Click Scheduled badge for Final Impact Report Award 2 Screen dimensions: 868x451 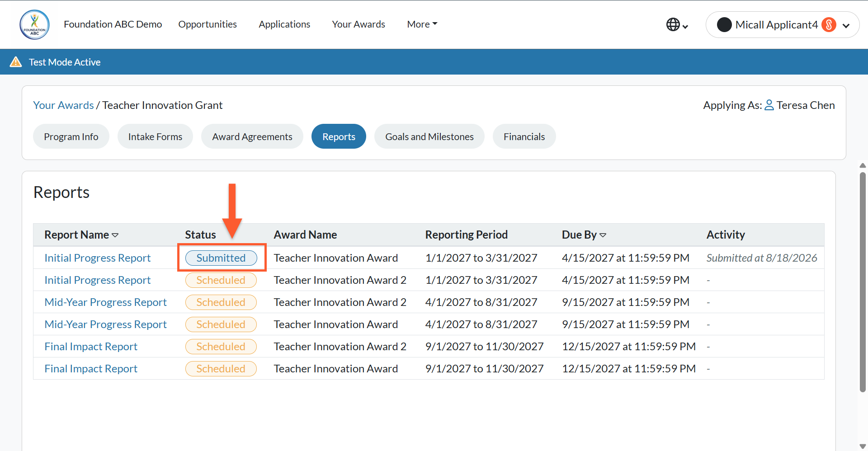pyautogui.click(x=221, y=347)
